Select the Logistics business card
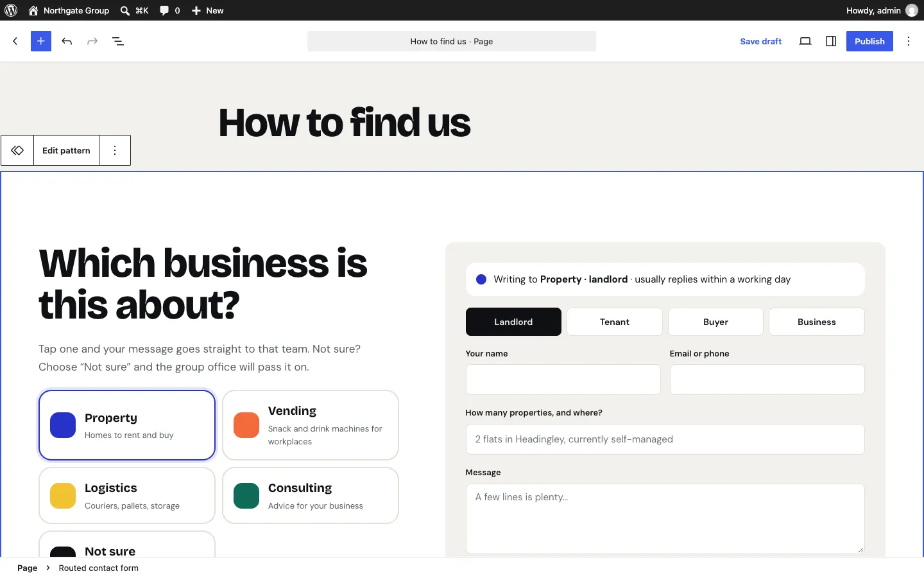The image size is (924, 578). tap(127, 495)
